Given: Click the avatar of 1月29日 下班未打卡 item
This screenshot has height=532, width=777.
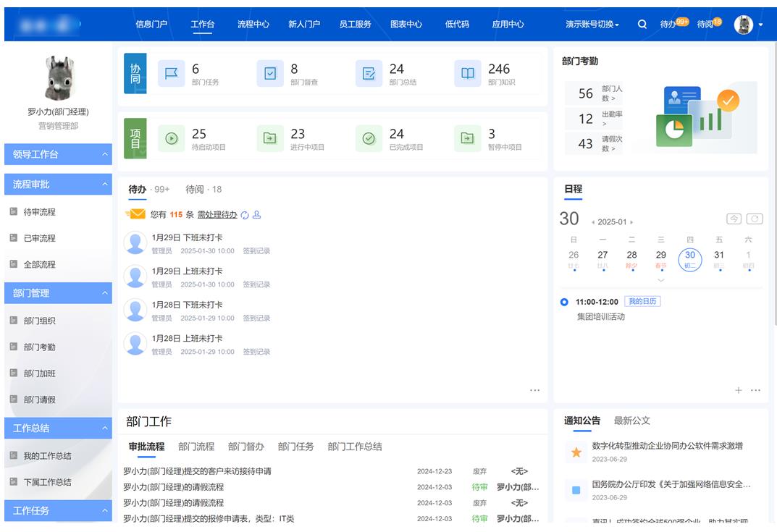Looking at the screenshot, I should point(135,242).
